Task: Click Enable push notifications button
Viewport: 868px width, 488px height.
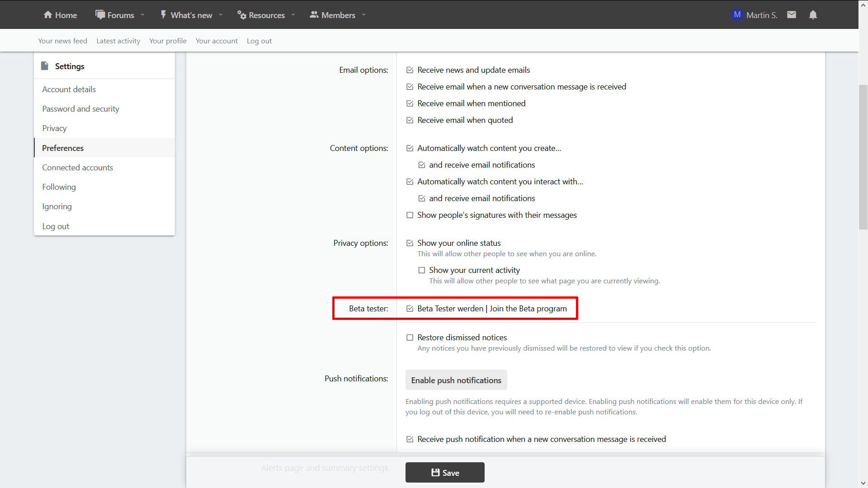Action: point(456,380)
